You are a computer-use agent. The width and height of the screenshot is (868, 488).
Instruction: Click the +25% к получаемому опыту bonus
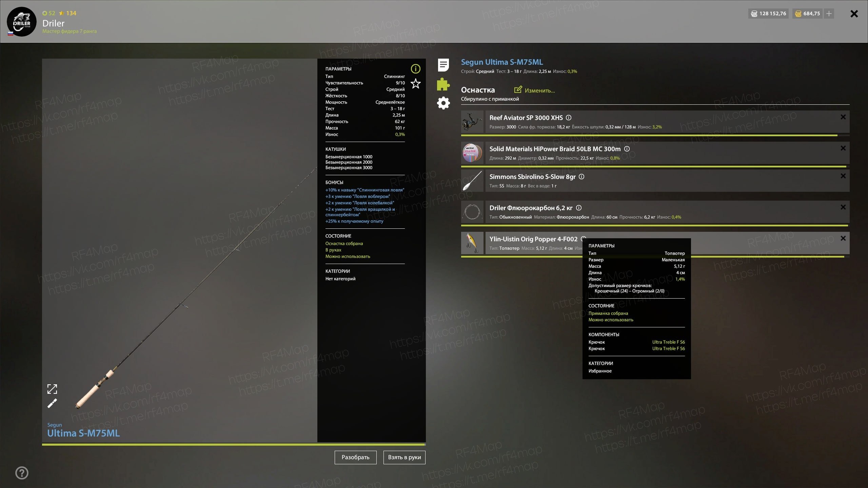click(354, 221)
